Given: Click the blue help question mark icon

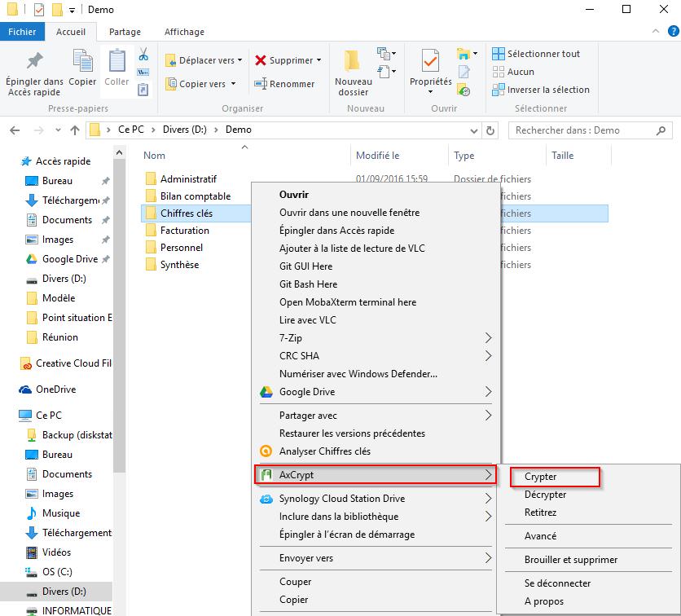Looking at the screenshot, I should pos(673,32).
